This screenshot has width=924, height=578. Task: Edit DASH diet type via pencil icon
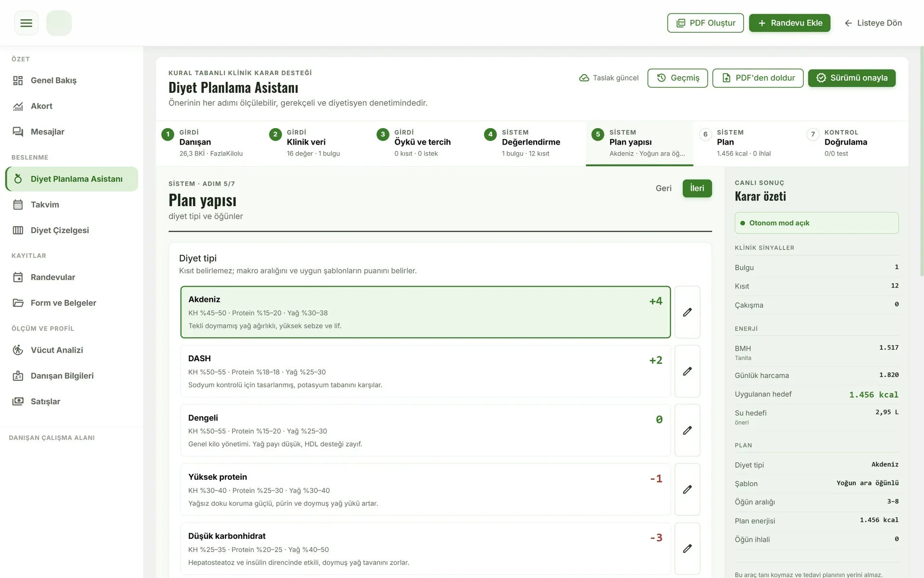click(x=687, y=371)
